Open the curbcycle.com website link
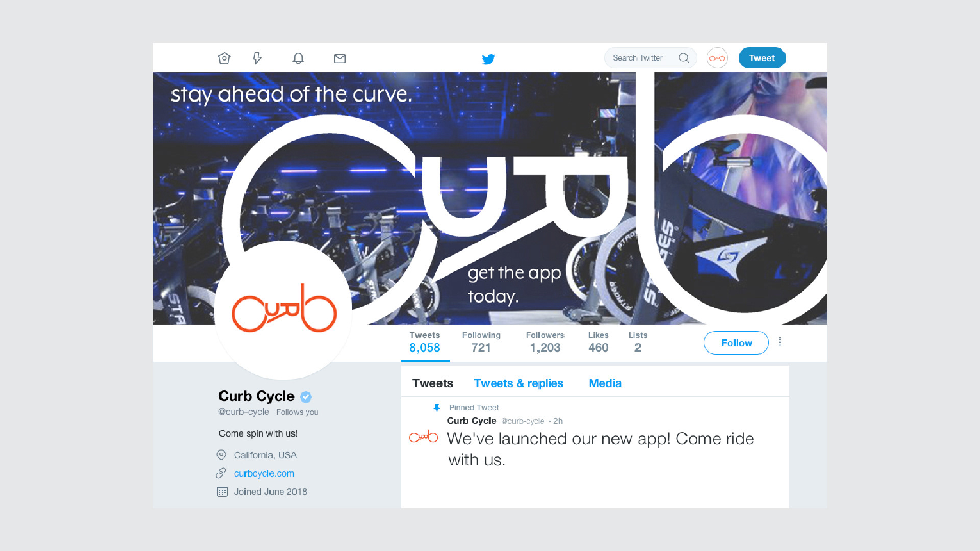The height and width of the screenshot is (551, 980). 264,473
